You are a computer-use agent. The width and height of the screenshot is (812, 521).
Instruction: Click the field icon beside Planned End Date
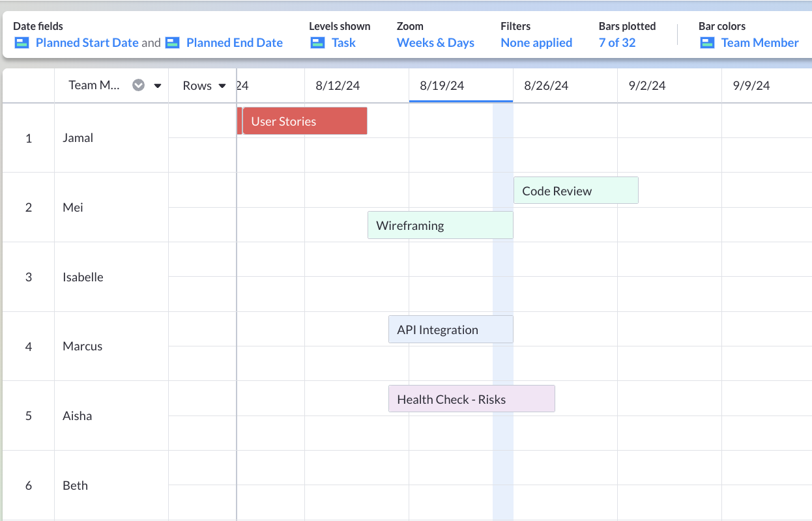pos(172,42)
